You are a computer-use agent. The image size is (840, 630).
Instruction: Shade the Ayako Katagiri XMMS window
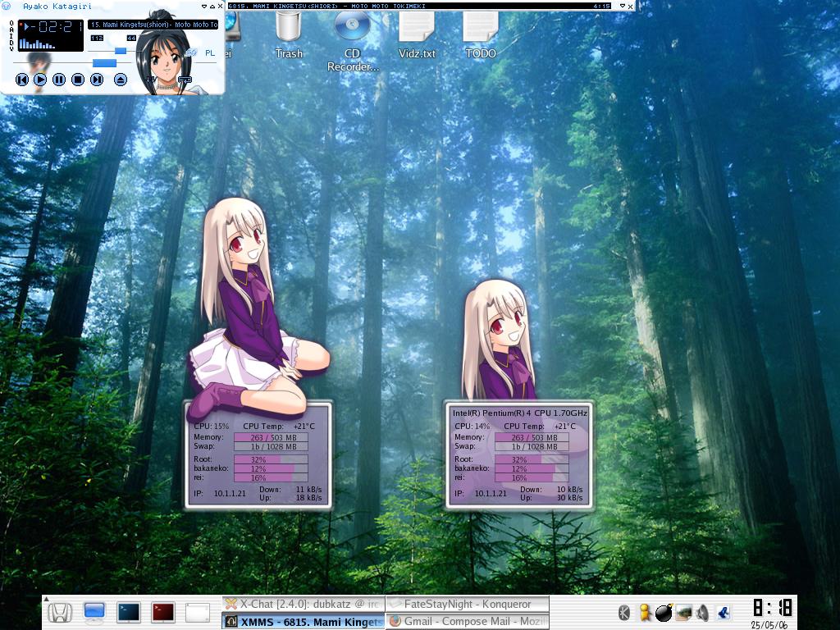pos(212,7)
